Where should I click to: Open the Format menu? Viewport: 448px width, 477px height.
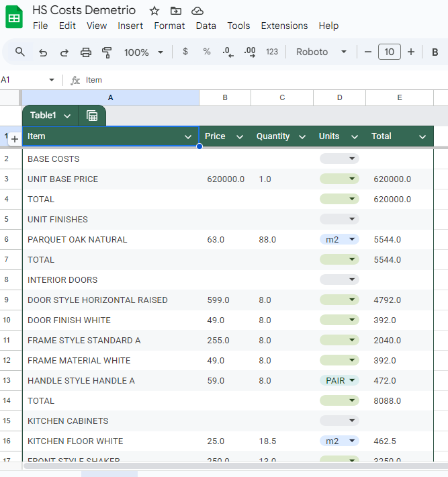point(169,26)
